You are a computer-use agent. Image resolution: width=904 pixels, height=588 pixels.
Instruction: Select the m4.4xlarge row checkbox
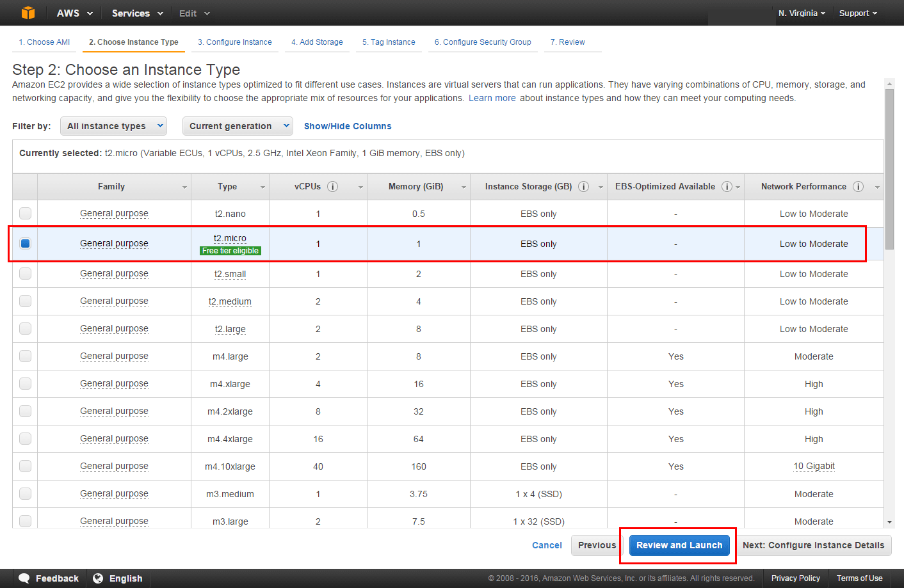click(x=25, y=438)
